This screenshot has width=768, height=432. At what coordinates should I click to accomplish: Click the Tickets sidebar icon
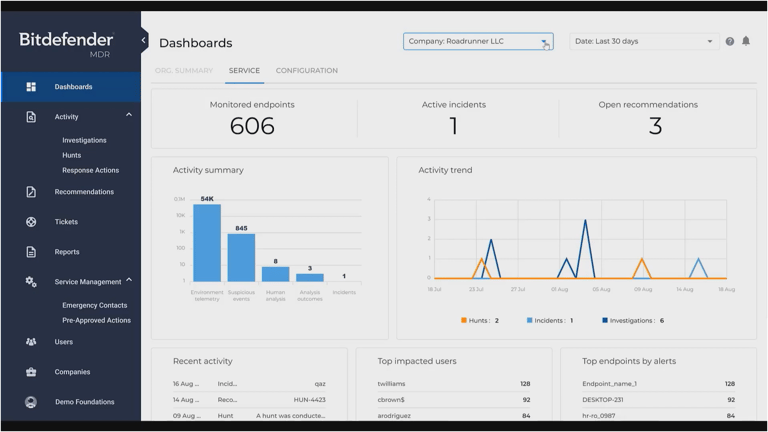pos(31,222)
